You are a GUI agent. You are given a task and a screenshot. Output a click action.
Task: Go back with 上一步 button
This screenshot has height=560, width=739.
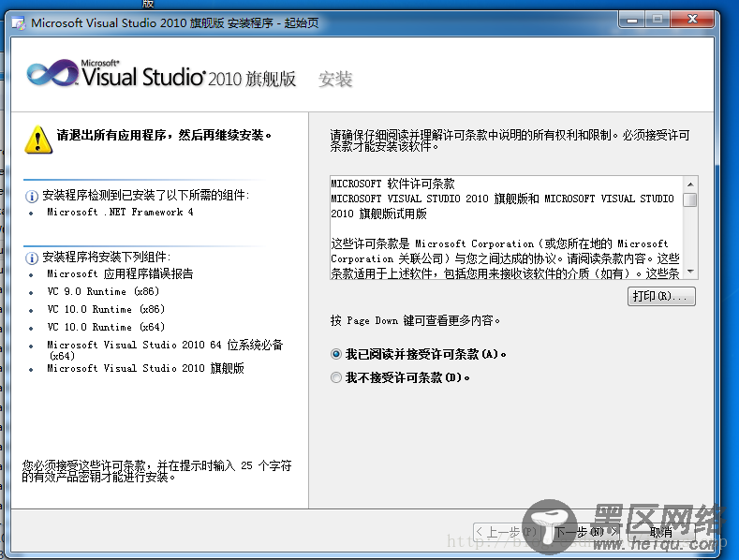[x=507, y=532]
